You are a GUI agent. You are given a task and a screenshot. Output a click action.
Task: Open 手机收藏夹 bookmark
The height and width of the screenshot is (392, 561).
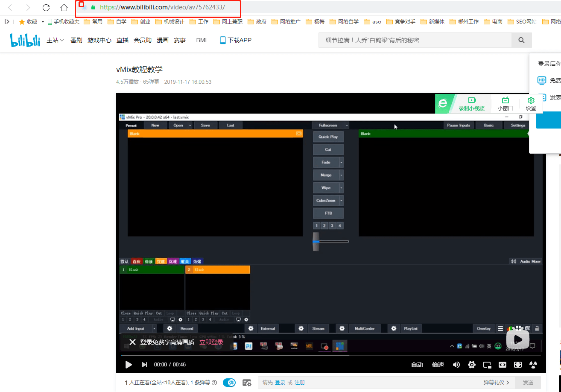pyautogui.click(x=63, y=21)
